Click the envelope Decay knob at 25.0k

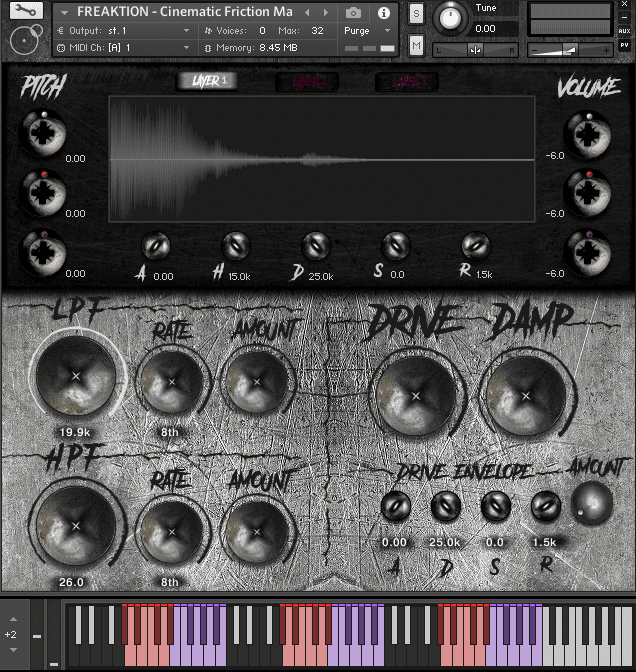pos(316,246)
